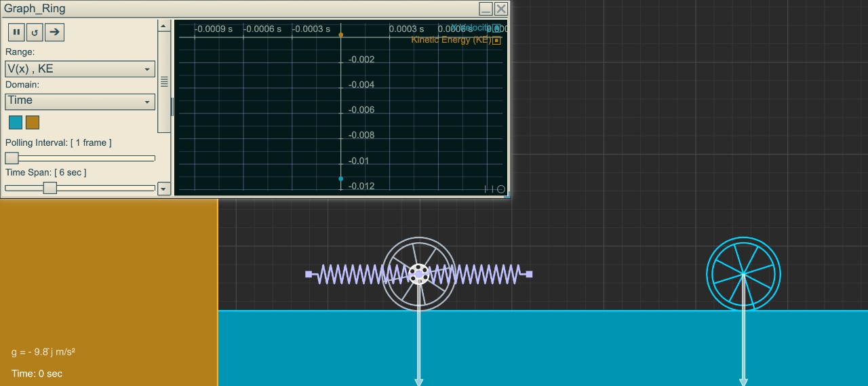Toggle the X Velocity legend checkbox
The image size is (868, 386).
click(496, 28)
